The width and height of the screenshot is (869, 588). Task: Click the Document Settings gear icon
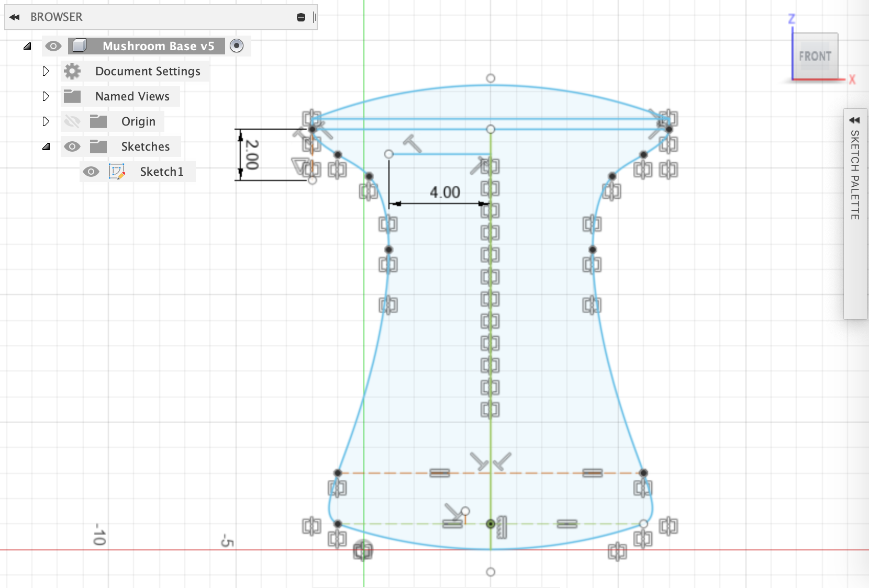click(72, 71)
